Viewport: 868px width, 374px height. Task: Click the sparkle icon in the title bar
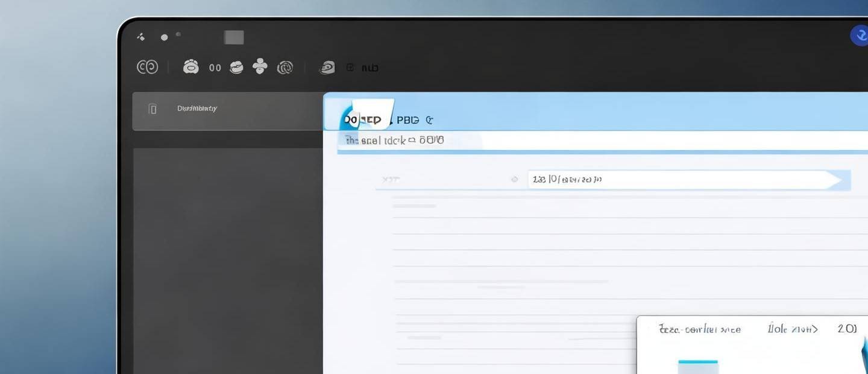point(141,37)
